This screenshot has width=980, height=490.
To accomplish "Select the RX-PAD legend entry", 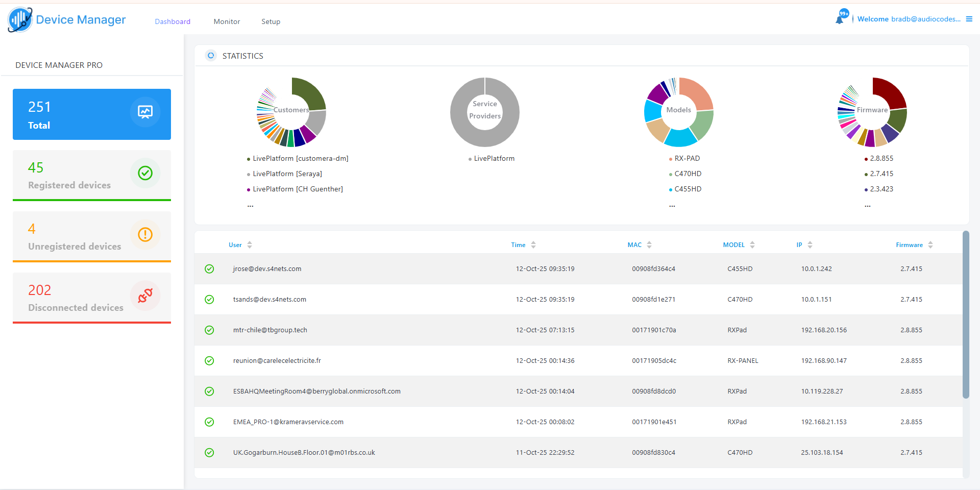I will (687, 159).
